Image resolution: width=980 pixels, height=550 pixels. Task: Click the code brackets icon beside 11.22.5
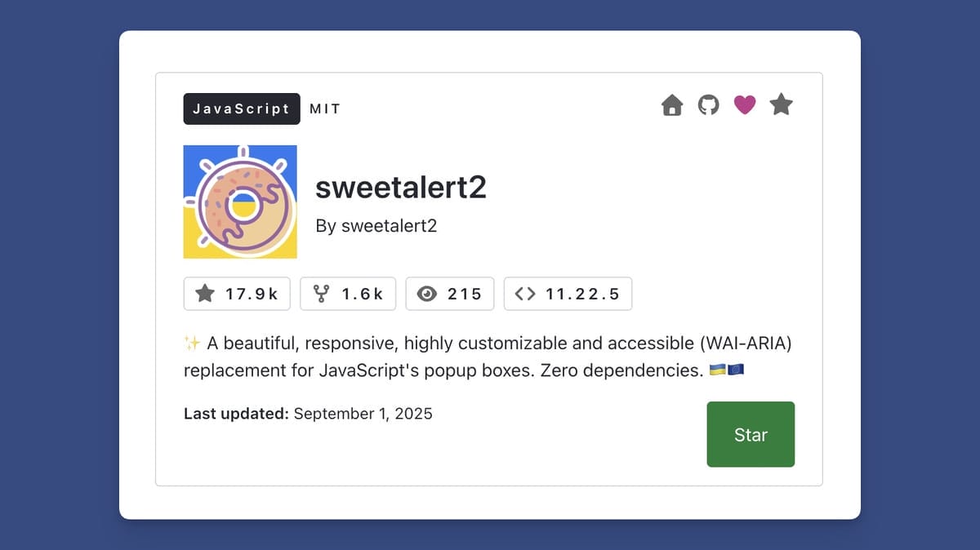[525, 295]
